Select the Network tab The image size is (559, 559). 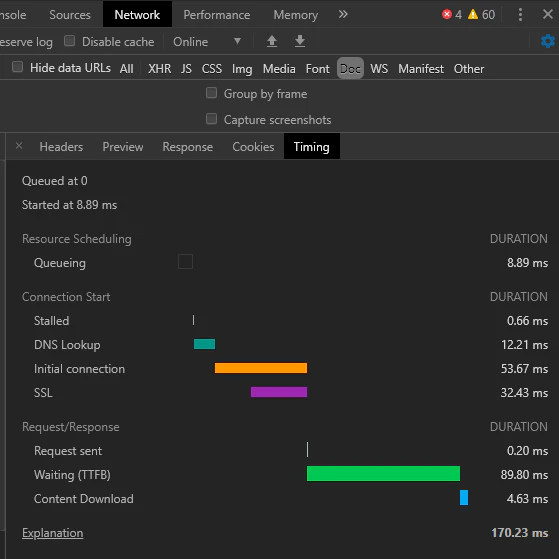click(137, 15)
